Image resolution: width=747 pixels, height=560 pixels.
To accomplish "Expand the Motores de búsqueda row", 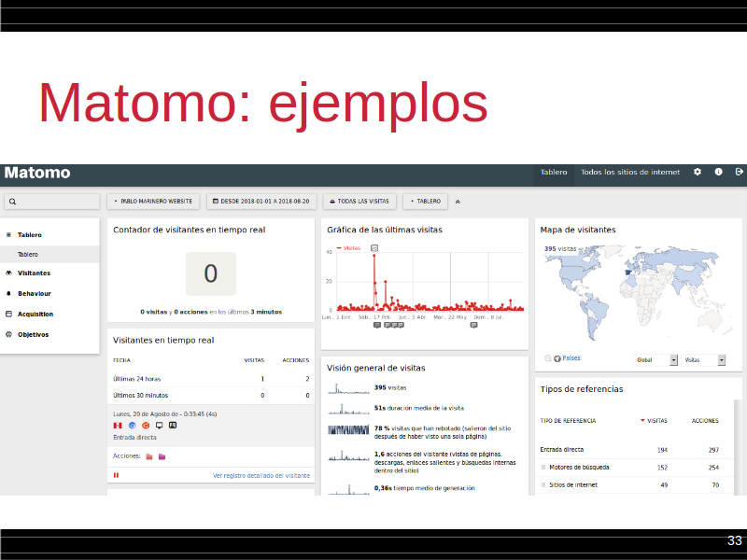I will click(x=543, y=468).
